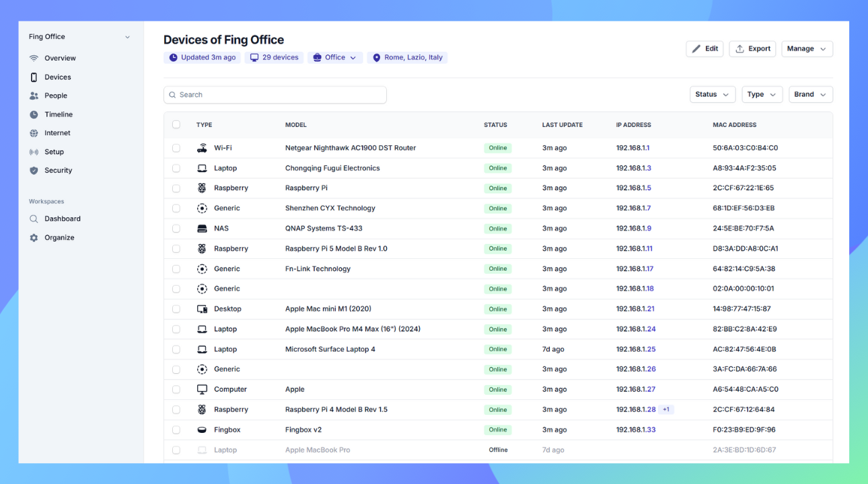Screen dimensions: 868x484
Task: Click the globe icon beside Internet
Action: 34,133
